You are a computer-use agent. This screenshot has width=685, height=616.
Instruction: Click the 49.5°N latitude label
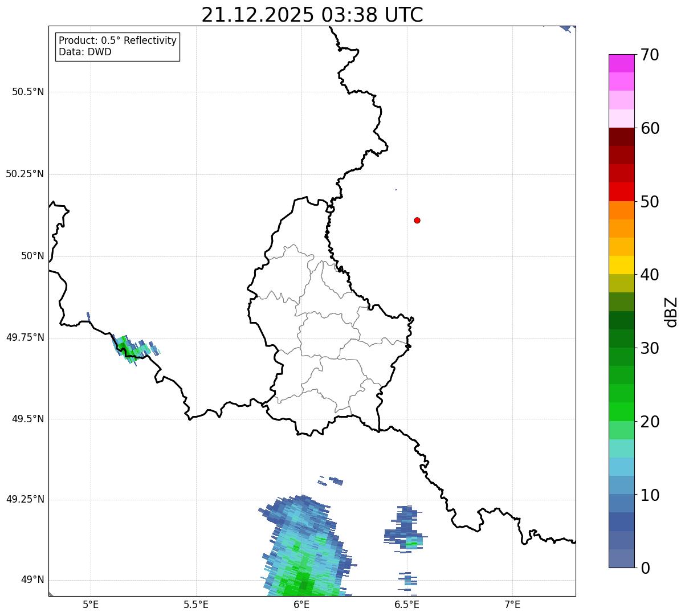pos(28,419)
